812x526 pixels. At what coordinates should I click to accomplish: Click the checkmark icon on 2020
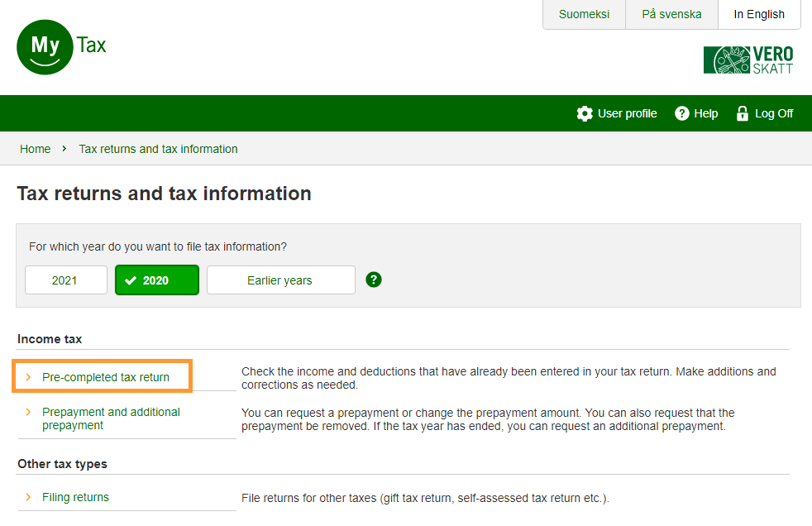(x=131, y=280)
